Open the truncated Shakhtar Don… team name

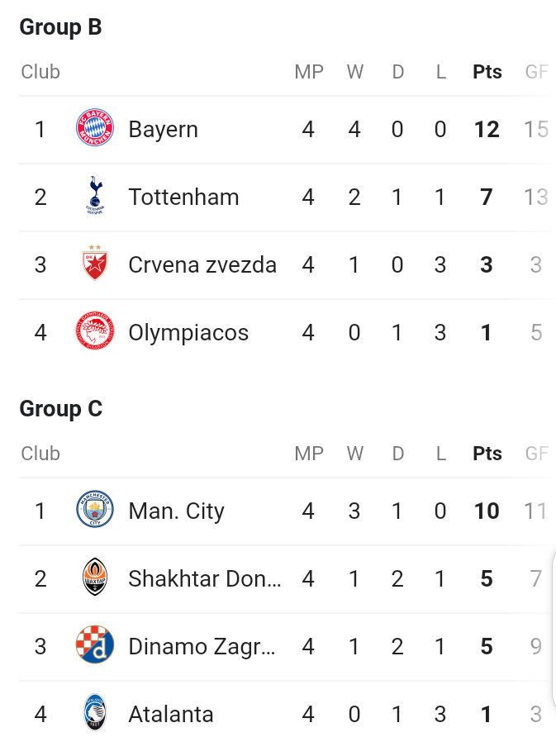(204, 578)
